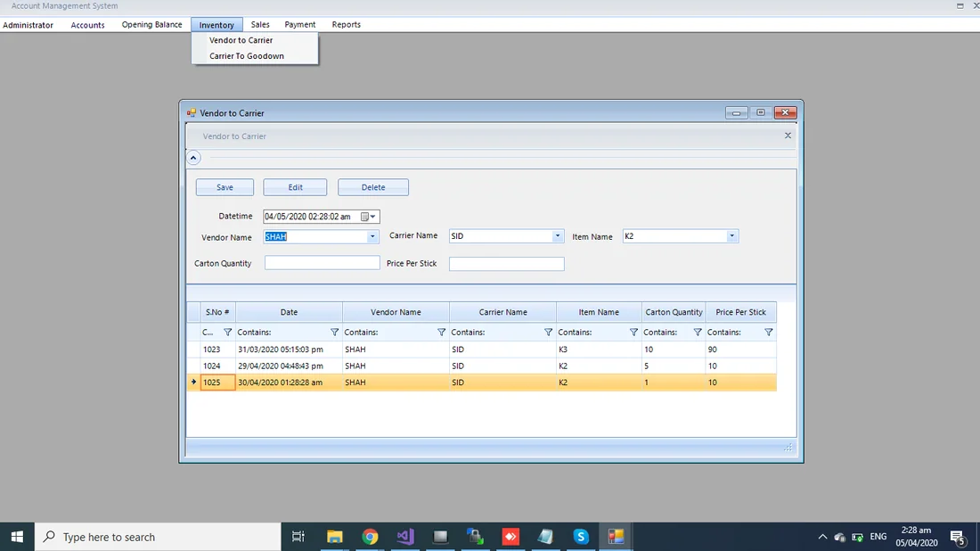Image resolution: width=980 pixels, height=551 pixels.
Task: Open Task View on the taskbar
Action: click(x=298, y=537)
